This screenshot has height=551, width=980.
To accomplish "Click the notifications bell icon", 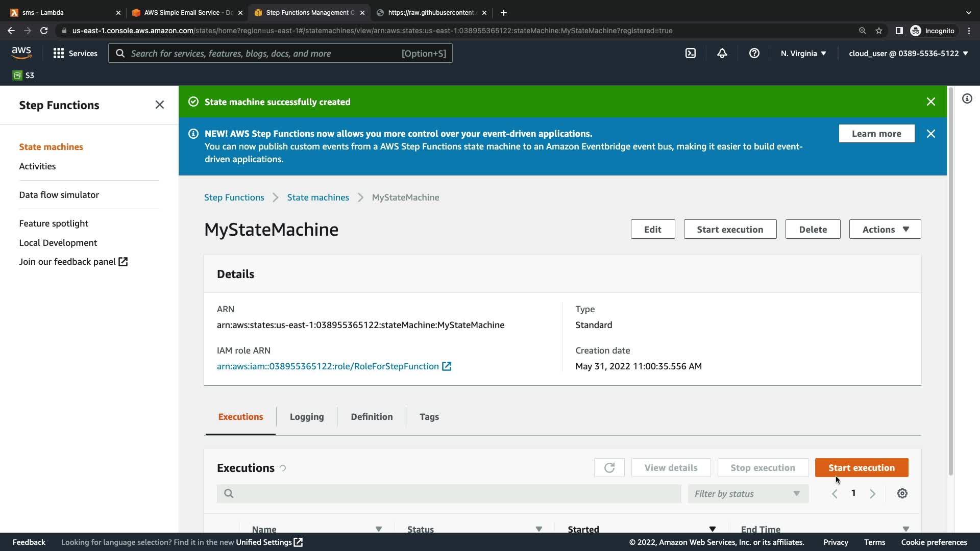I will (x=722, y=53).
